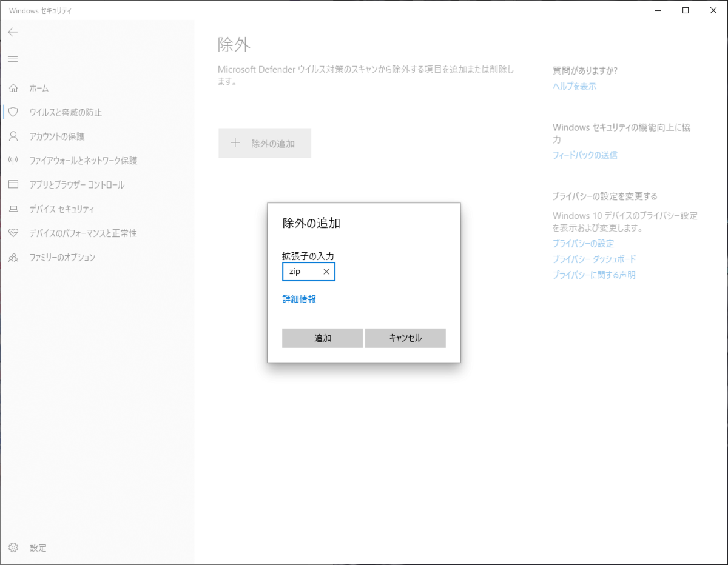Open ファミリーのオプション section
The width and height of the screenshot is (728, 565).
coord(62,258)
